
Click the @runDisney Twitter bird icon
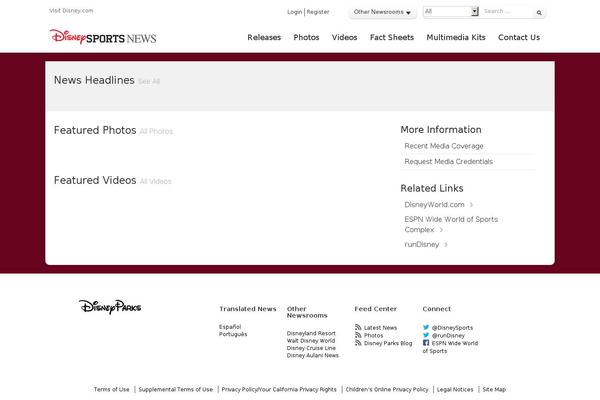tap(426, 335)
